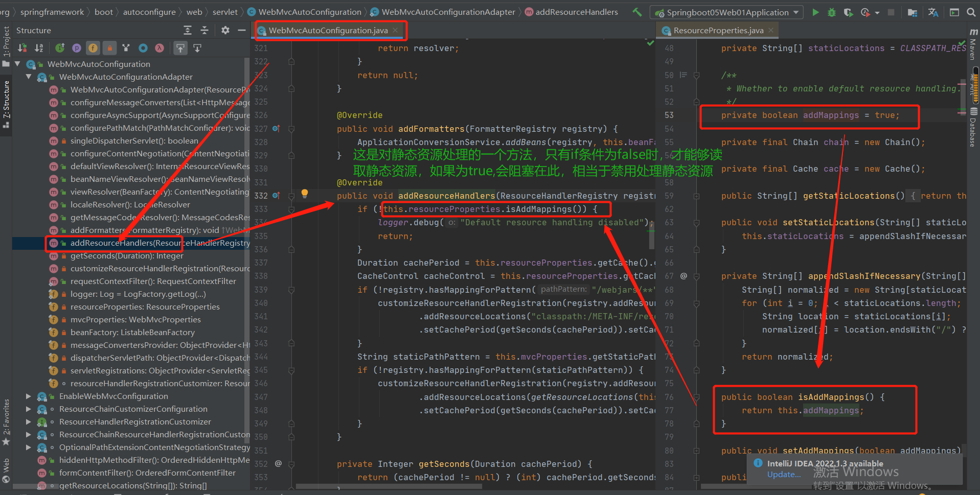
Task: Switch to ResourceProperties.java tab
Action: pyautogui.click(x=718, y=31)
